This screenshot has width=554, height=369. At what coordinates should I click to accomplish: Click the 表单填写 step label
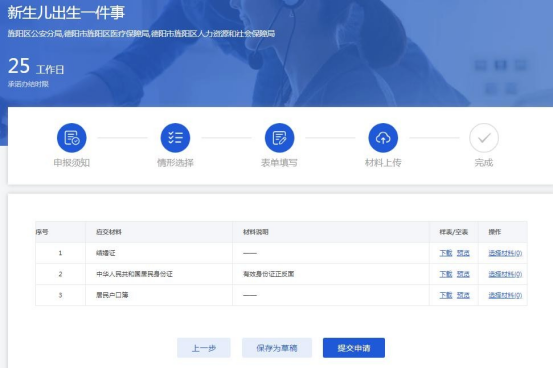(279, 163)
